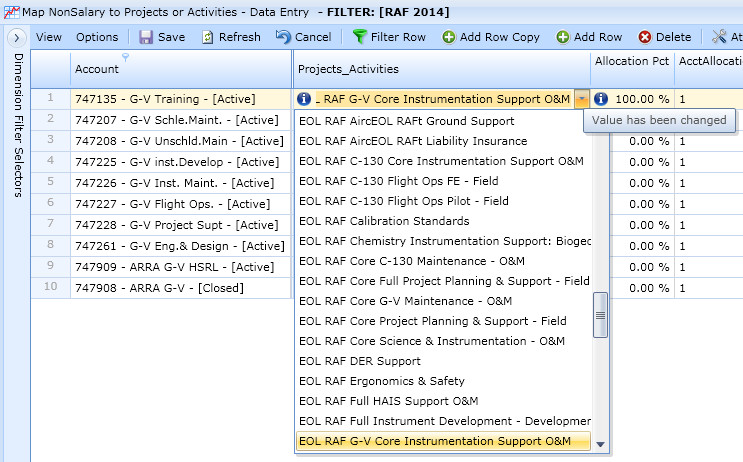Select EOL RAF Full HAIS Support O&M
The height and width of the screenshot is (462, 743).
click(x=444, y=401)
